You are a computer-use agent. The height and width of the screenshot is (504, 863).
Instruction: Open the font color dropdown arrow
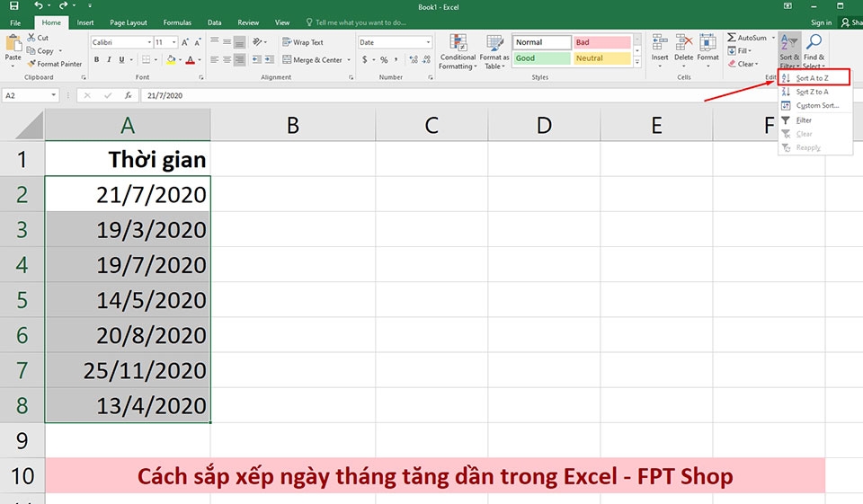point(200,60)
